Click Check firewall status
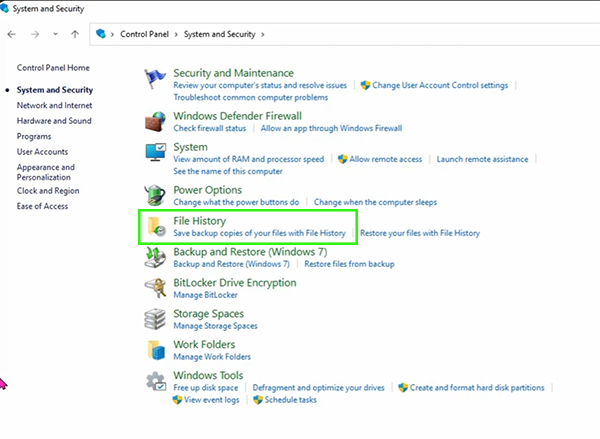600x439 pixels. coord(209,128)
